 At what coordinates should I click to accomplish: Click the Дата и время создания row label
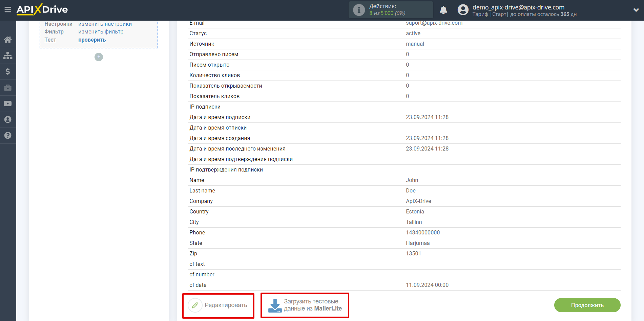pos(220,138)
